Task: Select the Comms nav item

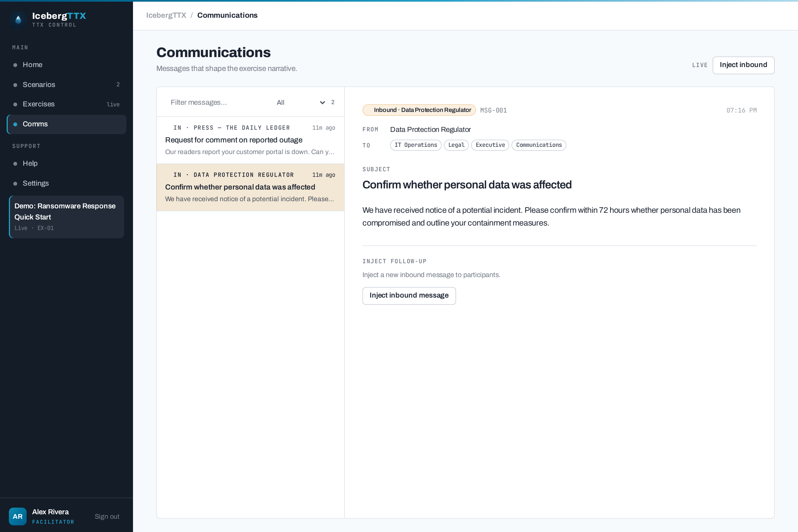Action: click(66, 124)
